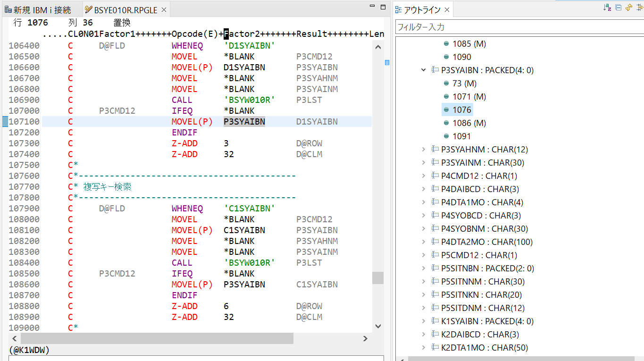Click D@ROW result on line 107300

(309, 143)
